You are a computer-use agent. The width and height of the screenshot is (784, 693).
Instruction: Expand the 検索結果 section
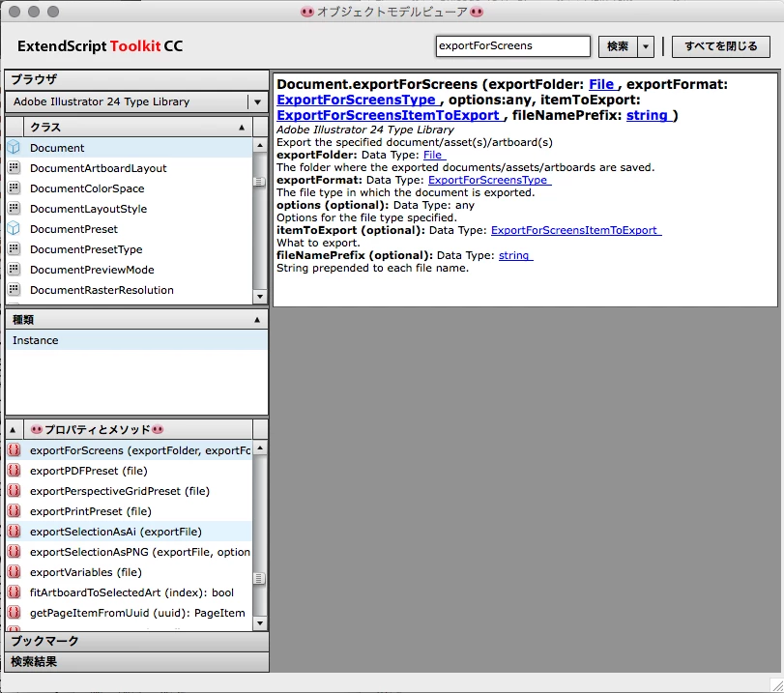(136, 661)
